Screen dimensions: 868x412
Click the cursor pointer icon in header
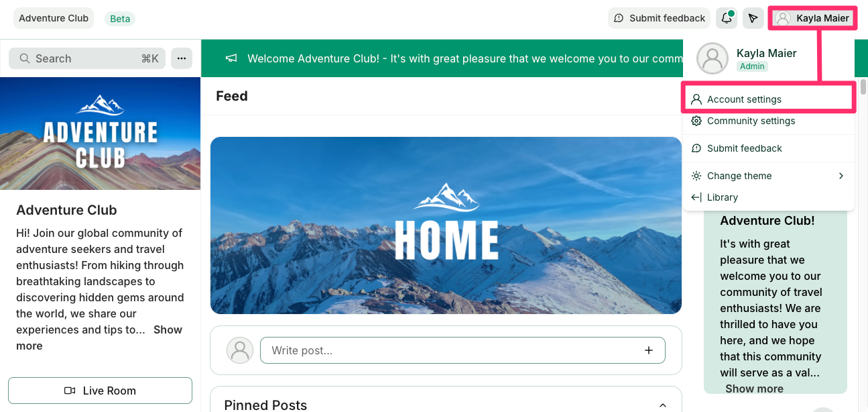[753, 18]
